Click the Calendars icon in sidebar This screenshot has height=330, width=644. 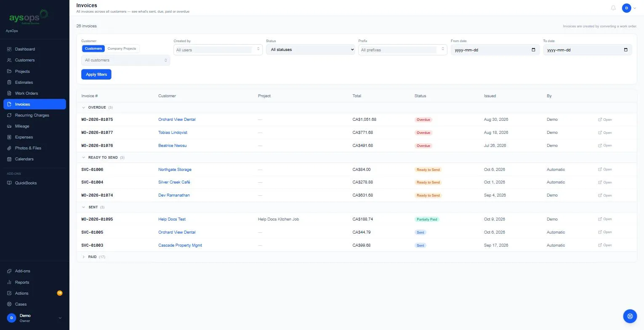point(9,159)
